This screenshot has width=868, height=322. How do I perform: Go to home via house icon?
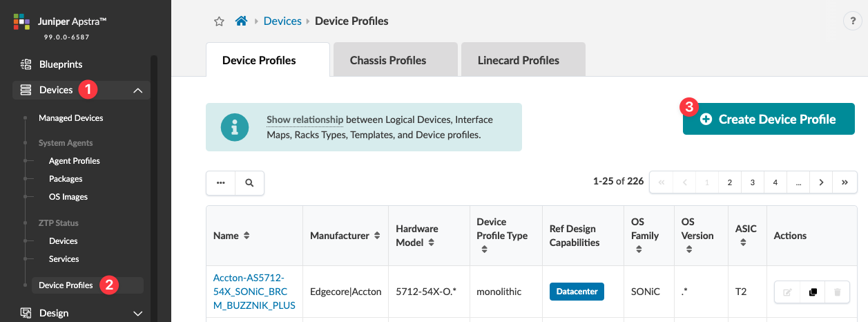241,21
